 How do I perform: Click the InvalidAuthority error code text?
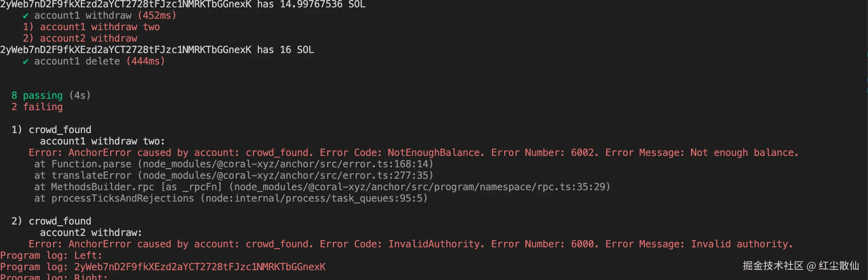(x=435, y=244)
